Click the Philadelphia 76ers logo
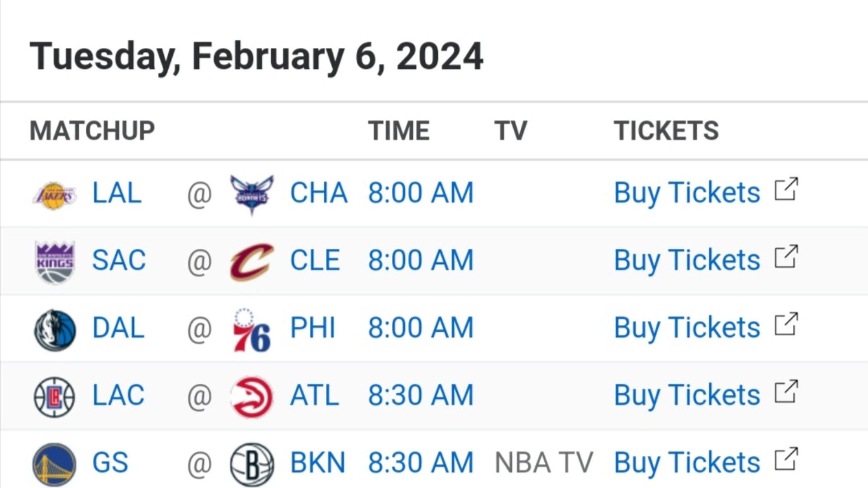868x488 pixels. point(252,330)
